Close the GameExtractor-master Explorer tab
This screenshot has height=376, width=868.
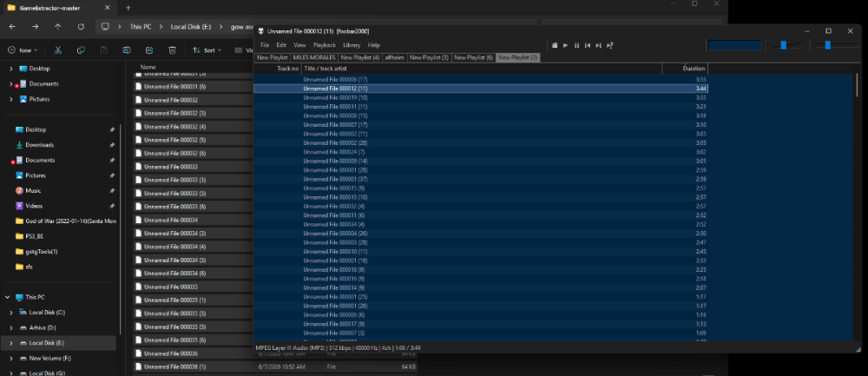click(108, 8)
